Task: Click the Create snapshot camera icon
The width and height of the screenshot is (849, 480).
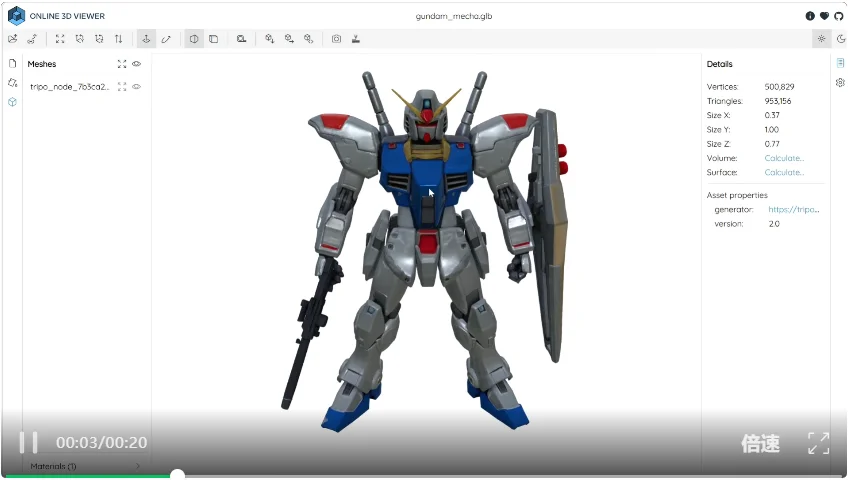Action: click(337, 39)
